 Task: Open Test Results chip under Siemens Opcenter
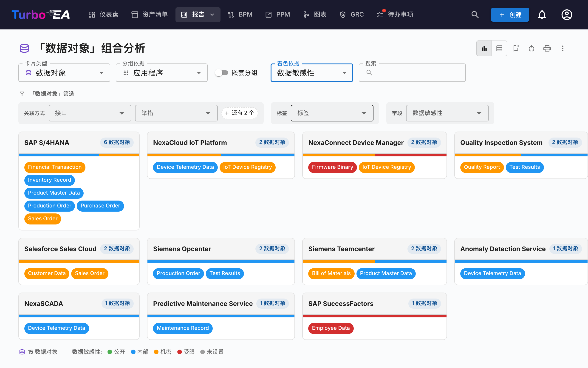point(224,273)
